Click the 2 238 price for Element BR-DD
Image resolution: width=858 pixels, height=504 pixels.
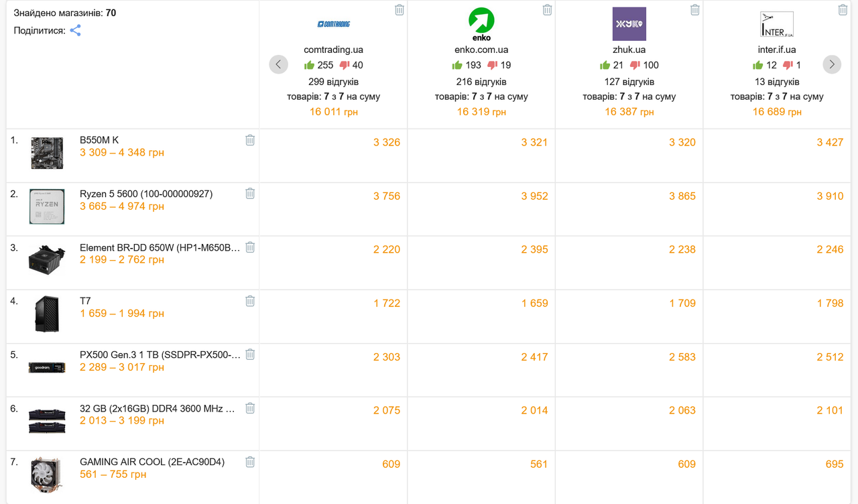point(682,249)
